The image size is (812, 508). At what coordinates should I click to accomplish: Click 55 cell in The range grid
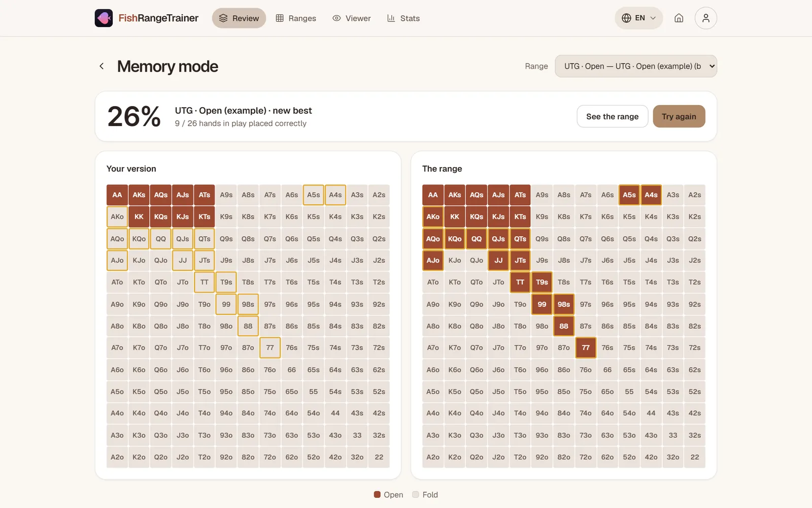click(629, 392)
